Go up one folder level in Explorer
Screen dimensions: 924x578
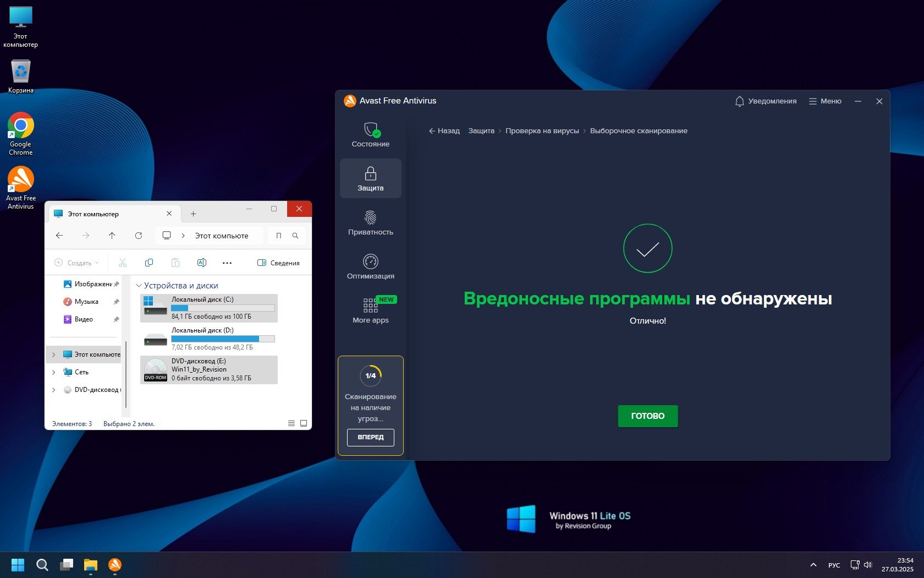click(x=112, y=236)
